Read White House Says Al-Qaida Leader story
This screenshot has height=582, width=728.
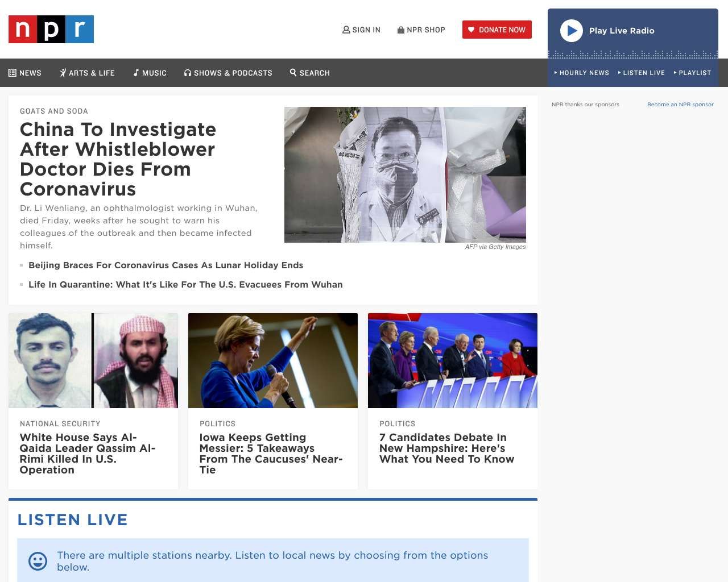[x=88, y=454]
